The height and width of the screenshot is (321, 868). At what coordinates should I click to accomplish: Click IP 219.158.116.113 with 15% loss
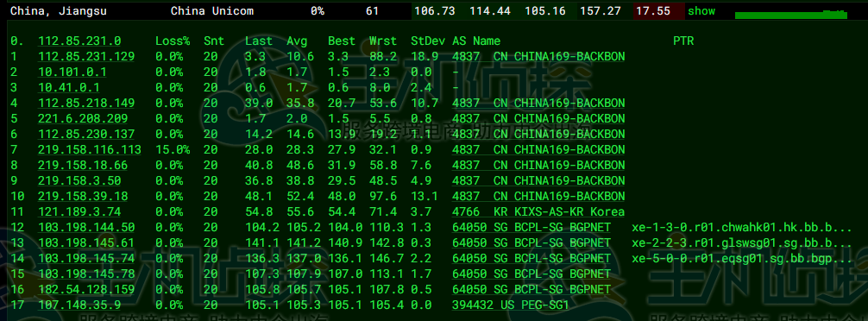(89, 149)
